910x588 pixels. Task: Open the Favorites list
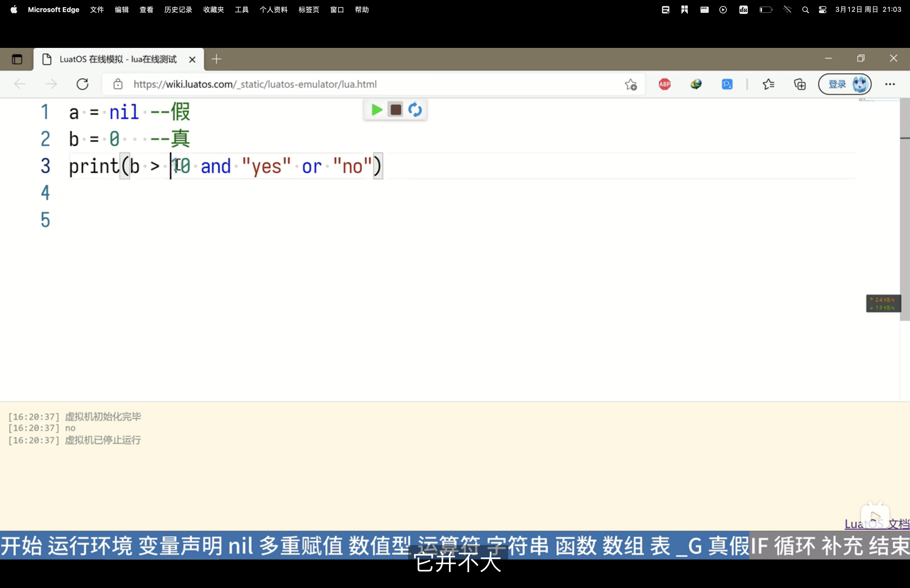(x=768, y=84)
